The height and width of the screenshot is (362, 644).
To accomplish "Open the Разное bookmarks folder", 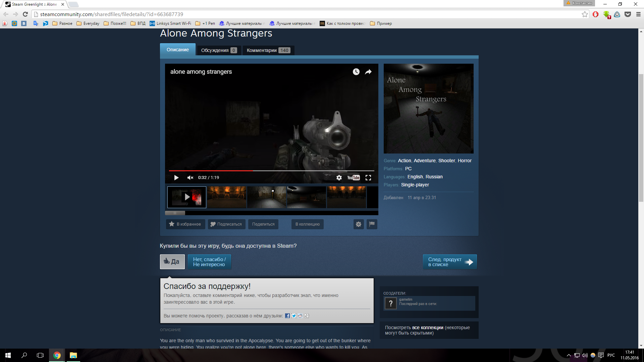I will tap(62, 23).
